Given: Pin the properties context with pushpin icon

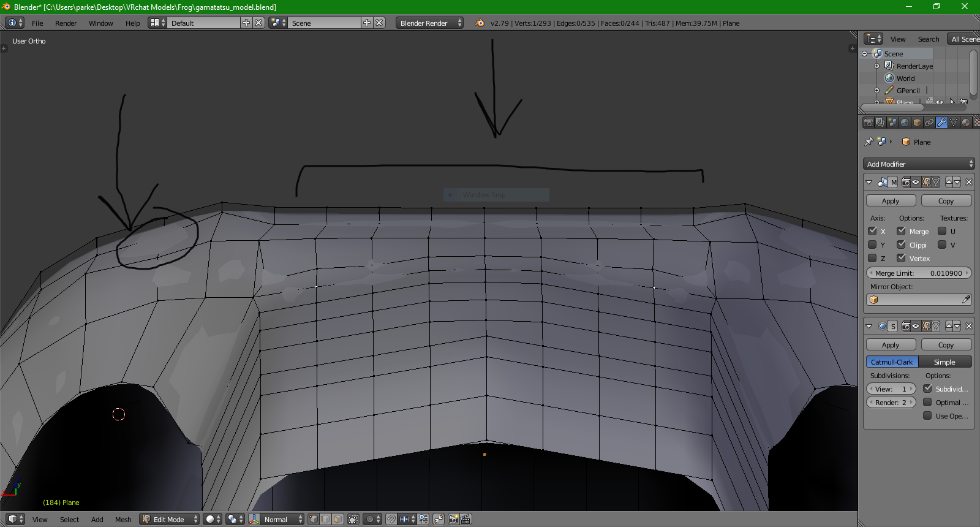Looking at the screenshot, I should 869,142.
